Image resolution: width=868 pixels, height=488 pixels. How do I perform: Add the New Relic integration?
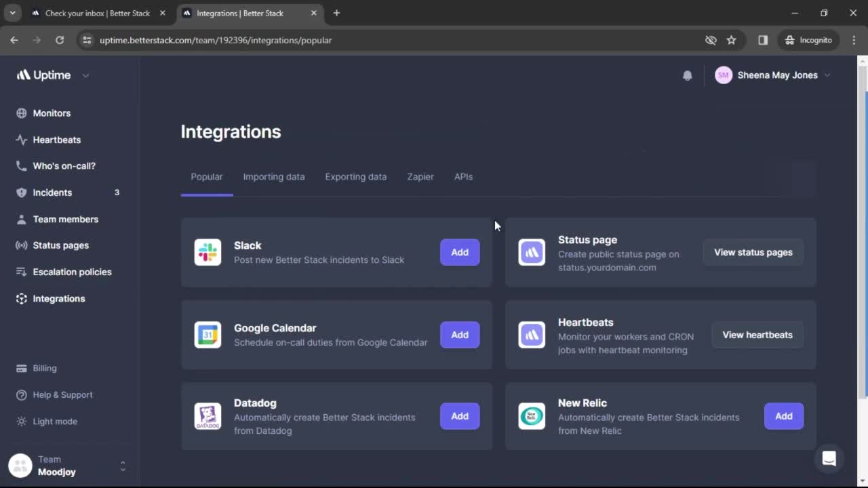pos(784,416)
